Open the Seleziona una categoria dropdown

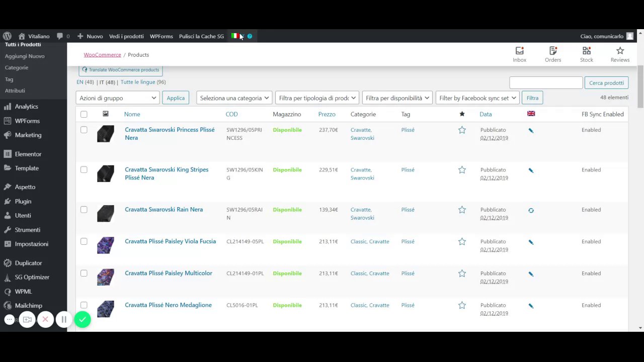coord(234,98)
